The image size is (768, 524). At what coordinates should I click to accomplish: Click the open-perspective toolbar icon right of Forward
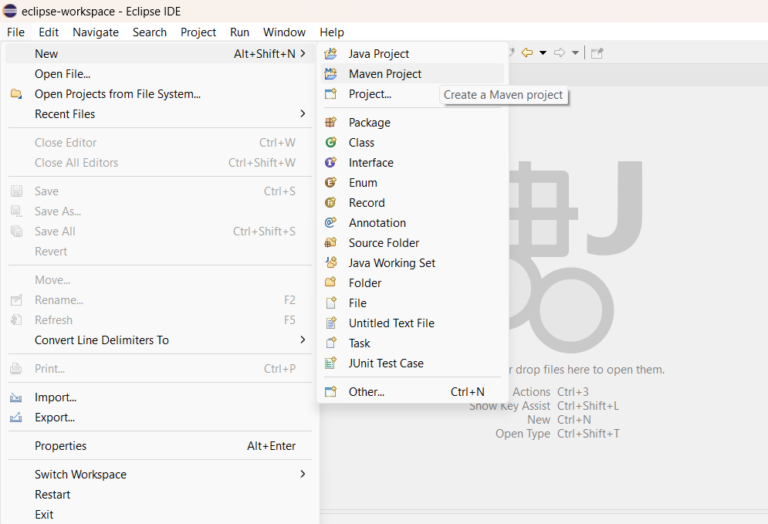click(597, 53)
